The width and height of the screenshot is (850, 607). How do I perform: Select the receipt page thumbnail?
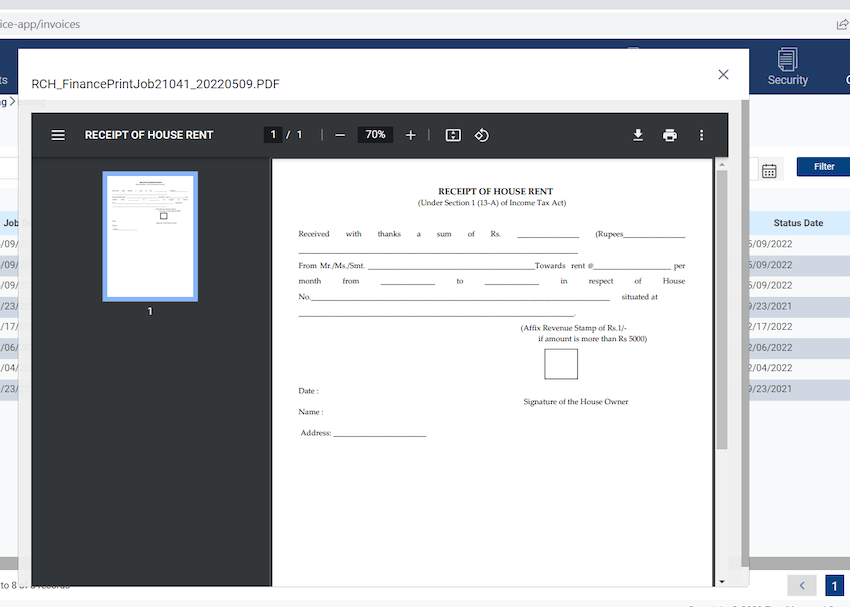[x=150, y=236]
